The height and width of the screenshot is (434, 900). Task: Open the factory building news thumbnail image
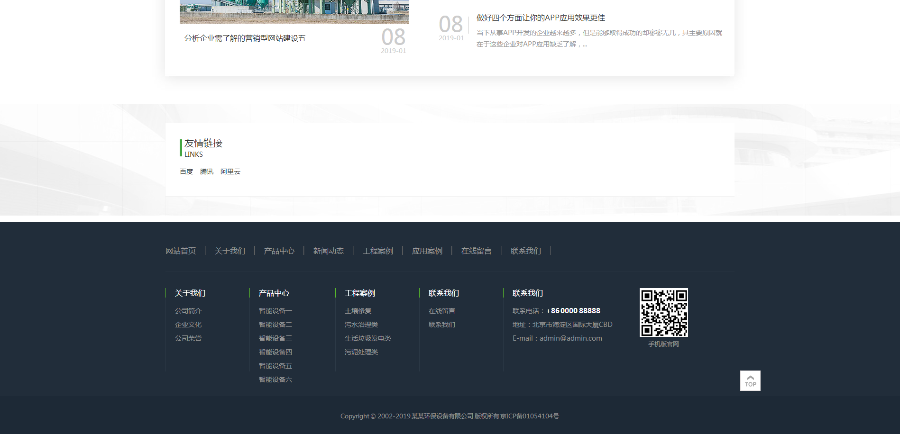click(x=294, y=11)
